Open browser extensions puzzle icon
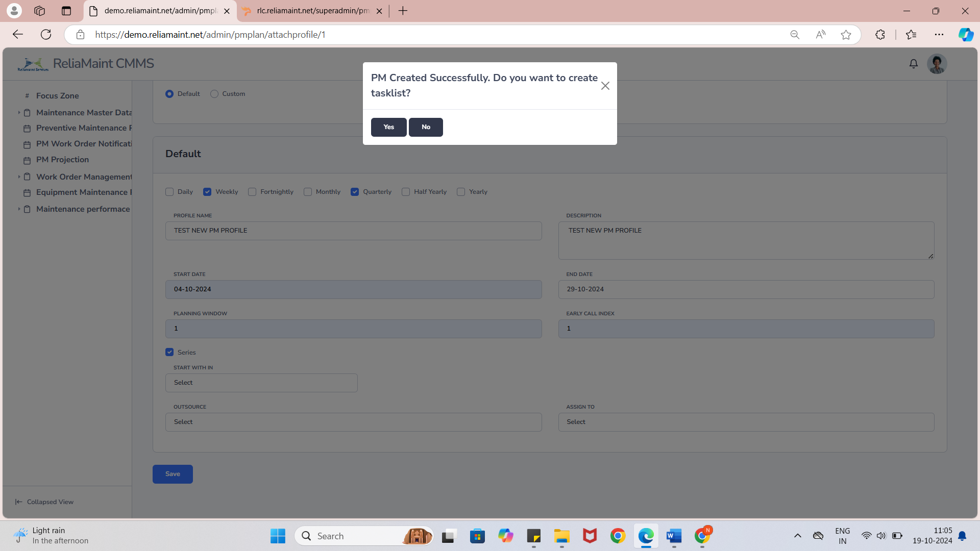This screenshot has height=551, width=980. tap(880, 35)
